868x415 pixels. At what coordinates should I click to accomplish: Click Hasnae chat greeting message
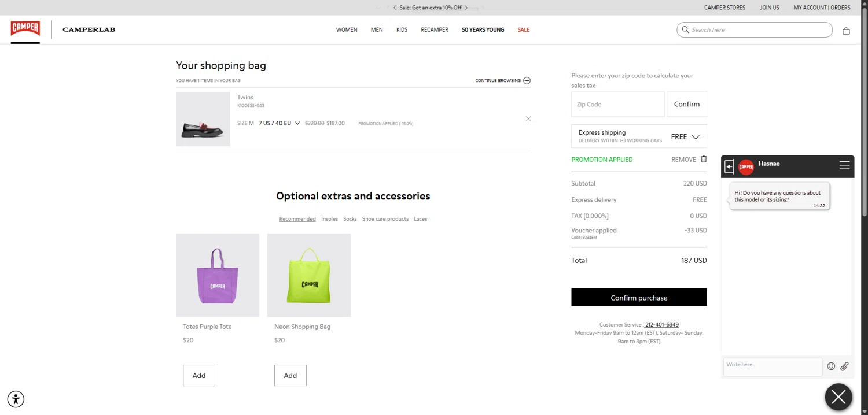click(779, 197)
